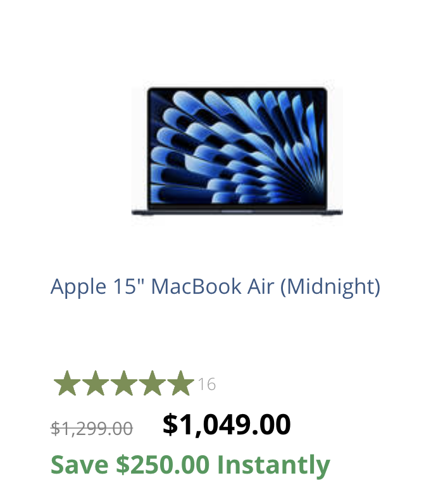Click the crossed-out $1,299.00 original price

[92, 429]
